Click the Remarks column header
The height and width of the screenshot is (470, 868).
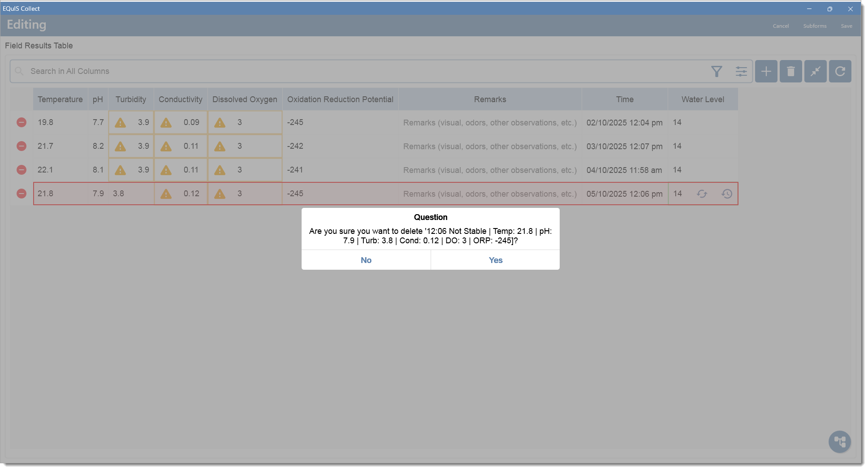[490, 99]
